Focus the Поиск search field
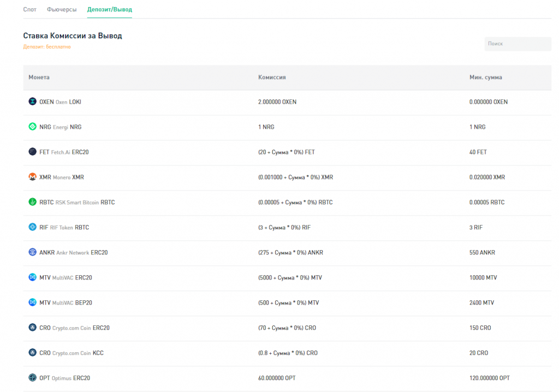 click(517, 44)
